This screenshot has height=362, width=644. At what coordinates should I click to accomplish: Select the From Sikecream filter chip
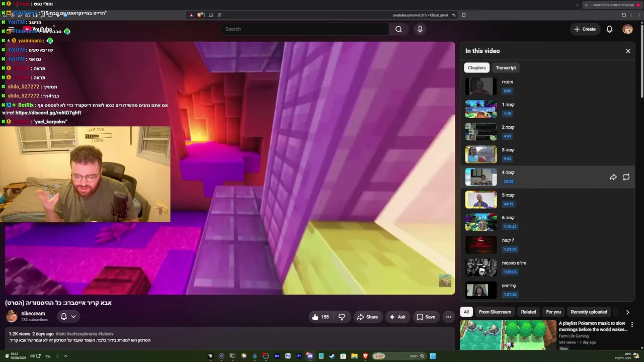point(495,312)
